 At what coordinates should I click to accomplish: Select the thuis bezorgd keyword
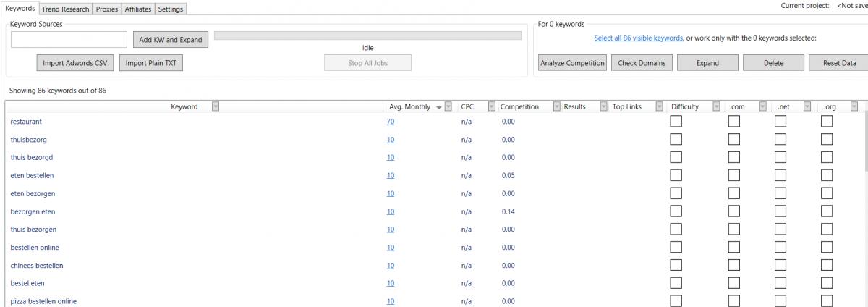click(x=30, y=157)
